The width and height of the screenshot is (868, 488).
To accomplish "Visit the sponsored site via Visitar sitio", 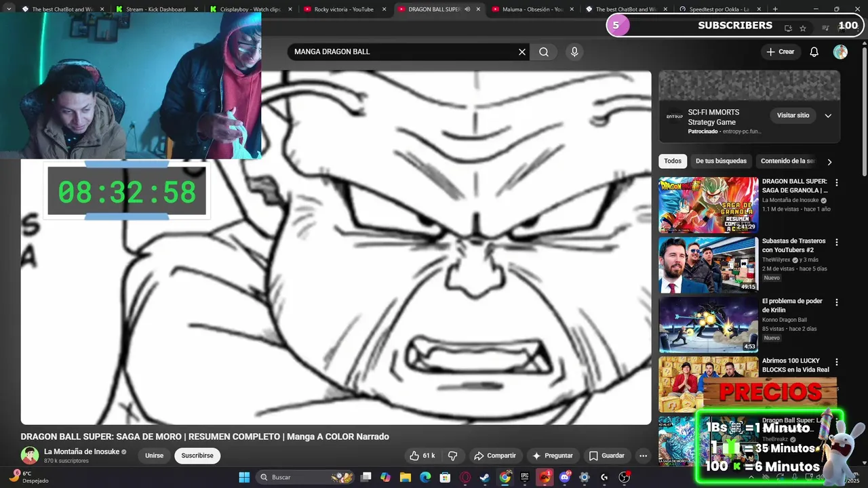I will coord(793,115).
